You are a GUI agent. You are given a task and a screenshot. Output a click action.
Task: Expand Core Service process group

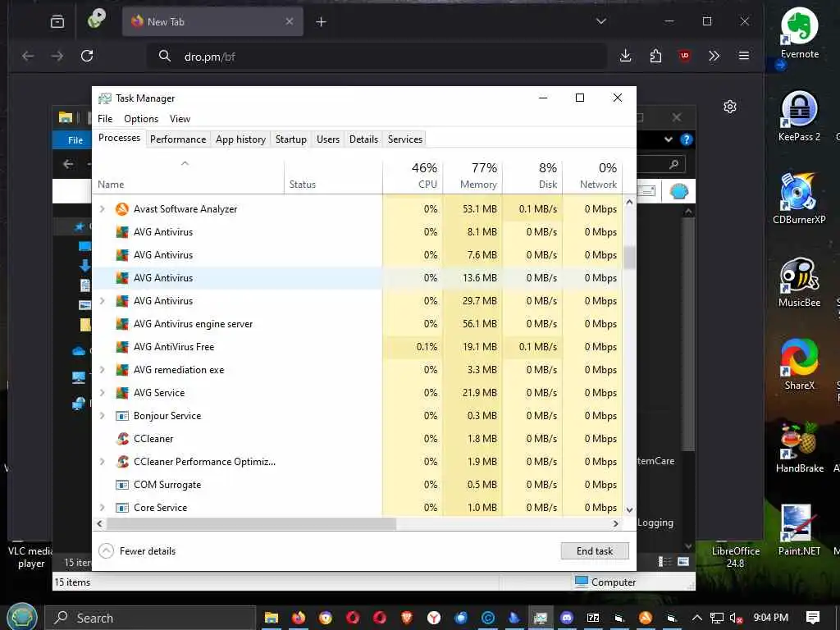(x=103, y=507)
